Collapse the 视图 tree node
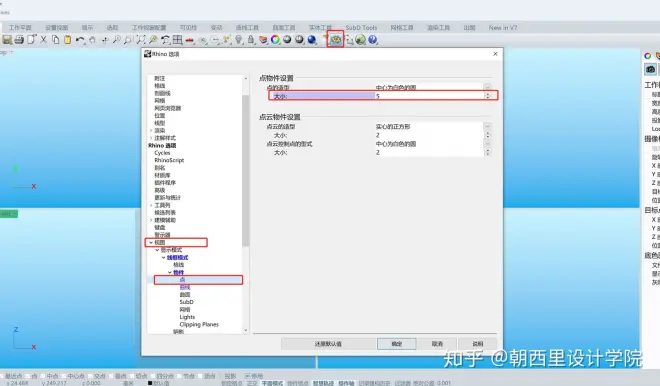The width and height of the screenshot is (660, 386). [151, 242]
